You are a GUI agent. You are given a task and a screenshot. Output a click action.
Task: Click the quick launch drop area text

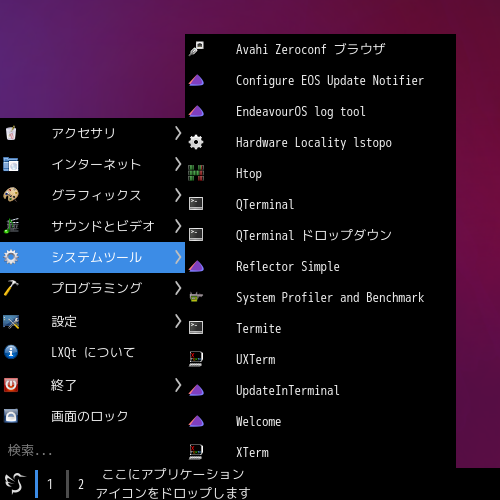click(x=173, y=483)
